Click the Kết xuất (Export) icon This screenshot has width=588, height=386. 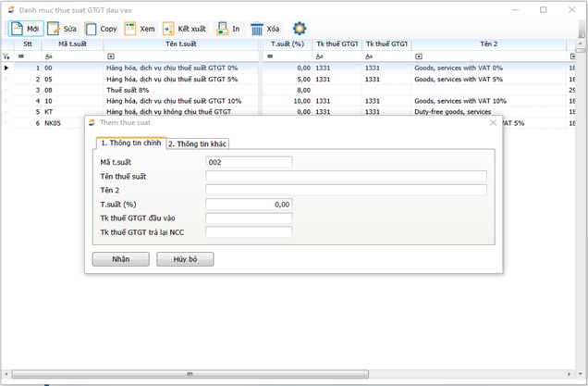(x=168, y=29)
